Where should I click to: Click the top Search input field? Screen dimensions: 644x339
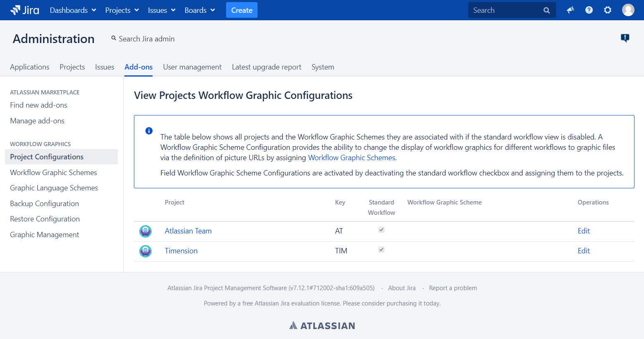click(506, 10)
